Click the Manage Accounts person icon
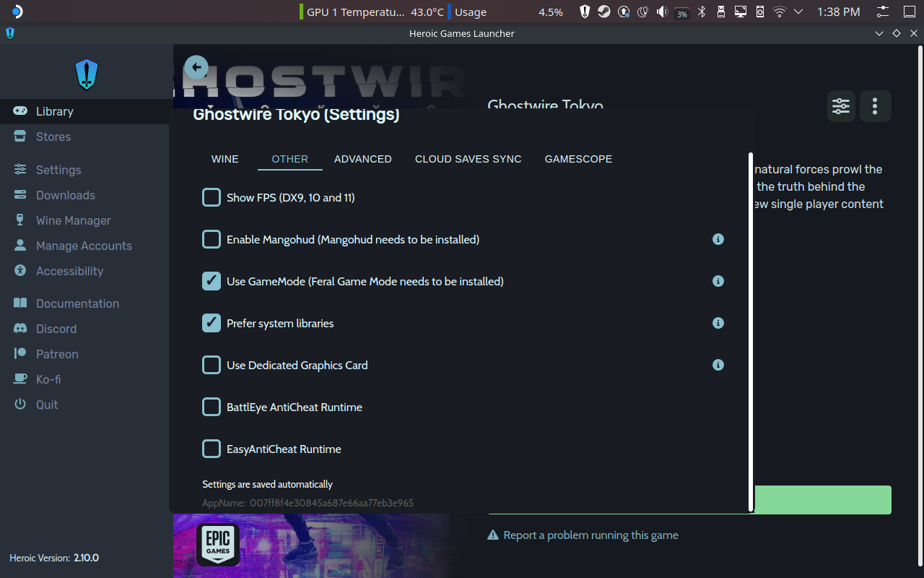The image size is (924, 578). 20,246
